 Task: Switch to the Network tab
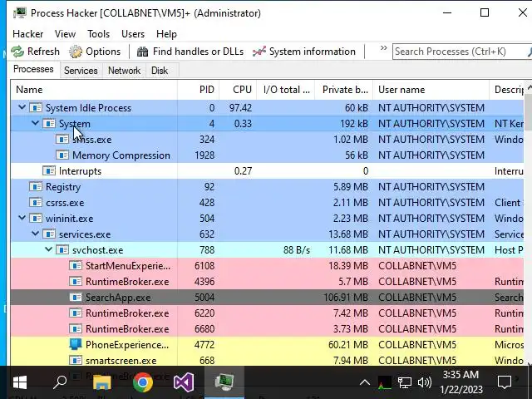pyautogui.click(x=124, y=71)
